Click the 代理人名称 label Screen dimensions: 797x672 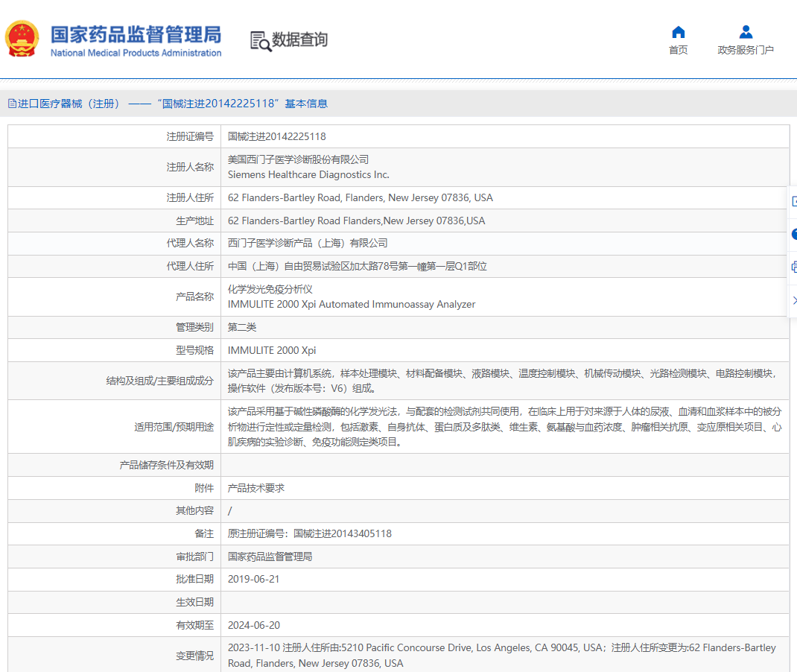click(x=190, y=243)
